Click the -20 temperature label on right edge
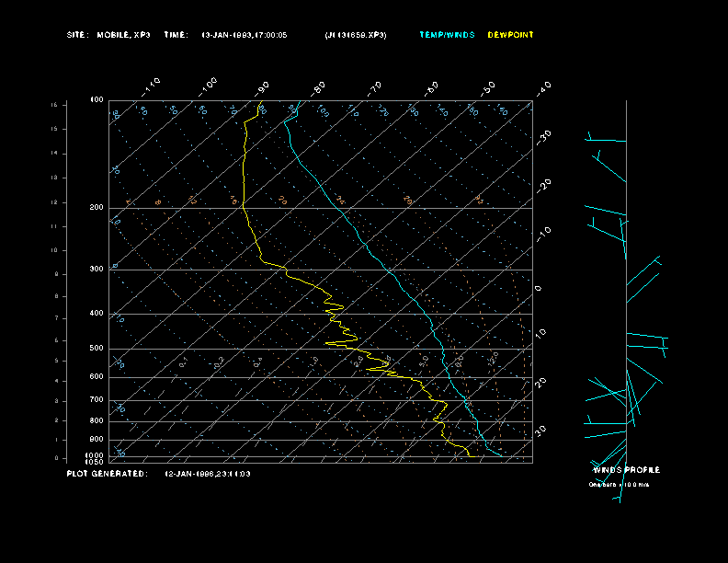Viewport: 728px width, 563px height. point(543,186)
